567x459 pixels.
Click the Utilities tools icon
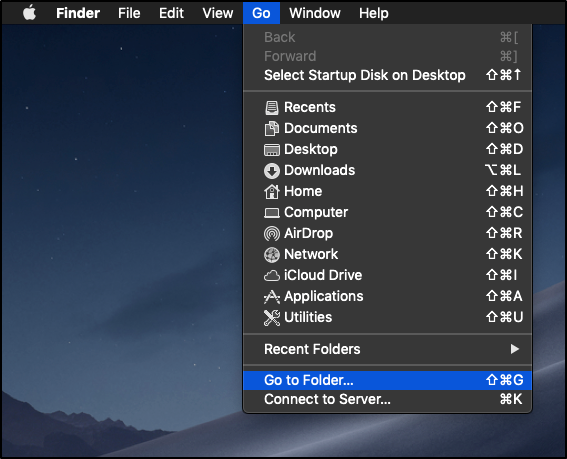pyautogui.click(x=272, y=318)
